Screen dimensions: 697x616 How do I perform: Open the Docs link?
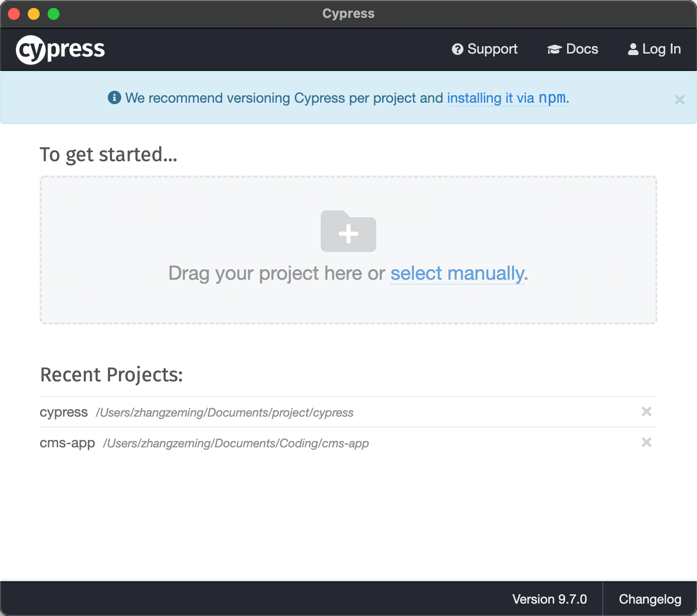tap(573, 49)
